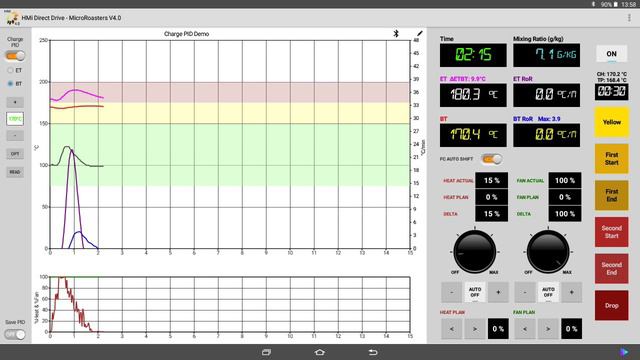Click the CH: 170.2 °C reading
The height and width of the screenshot is (360, 640).
click(611, 74)
